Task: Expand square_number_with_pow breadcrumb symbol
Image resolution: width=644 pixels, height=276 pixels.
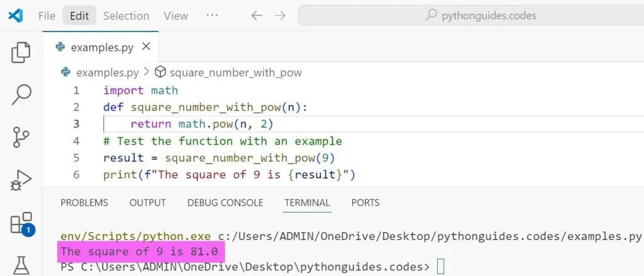Action: tap(235, 72)
